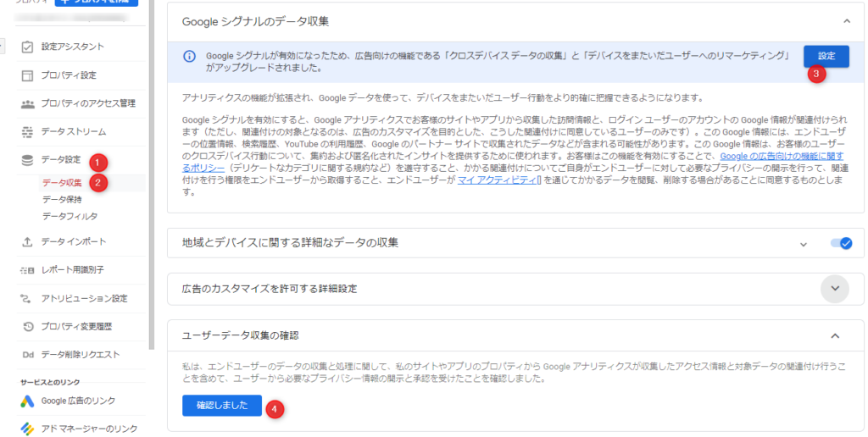
Task: Click the 確認しました button
Action: [x=222, y=406]
